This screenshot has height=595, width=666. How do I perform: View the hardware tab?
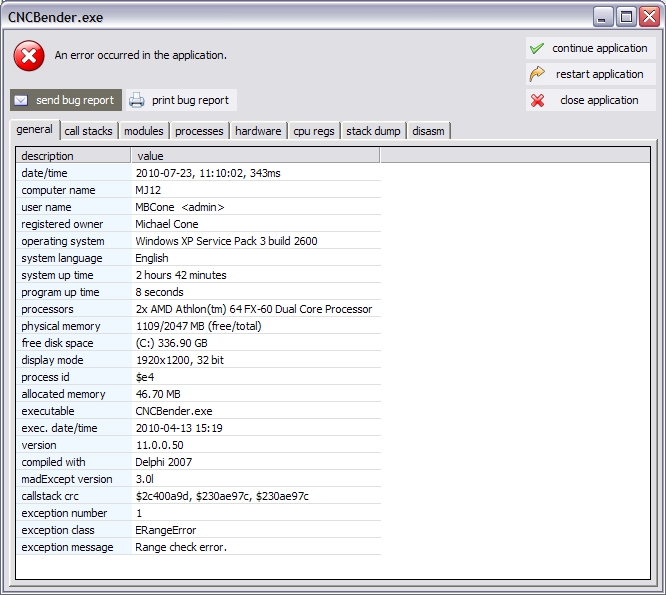[258, 131]
